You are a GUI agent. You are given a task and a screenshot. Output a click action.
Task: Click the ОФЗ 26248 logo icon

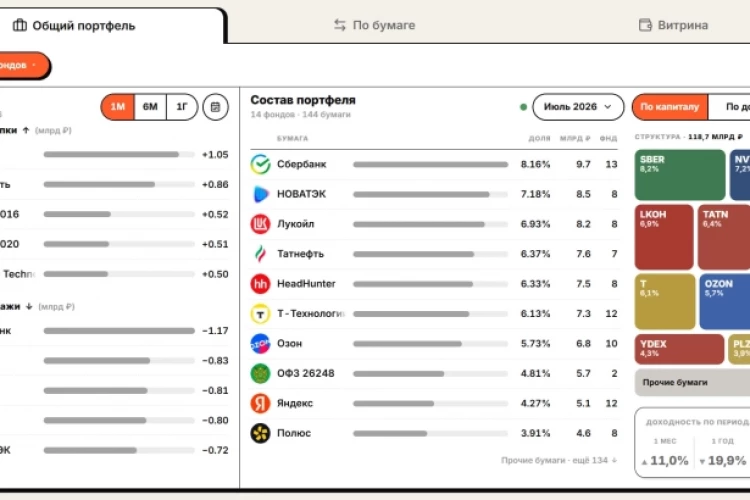click(x=260, y=373)
